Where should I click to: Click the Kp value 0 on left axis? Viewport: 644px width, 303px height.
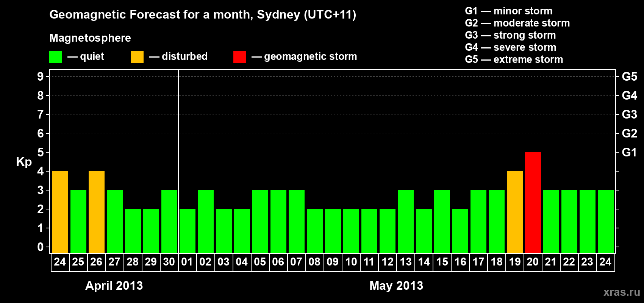(x=41, y=247)
